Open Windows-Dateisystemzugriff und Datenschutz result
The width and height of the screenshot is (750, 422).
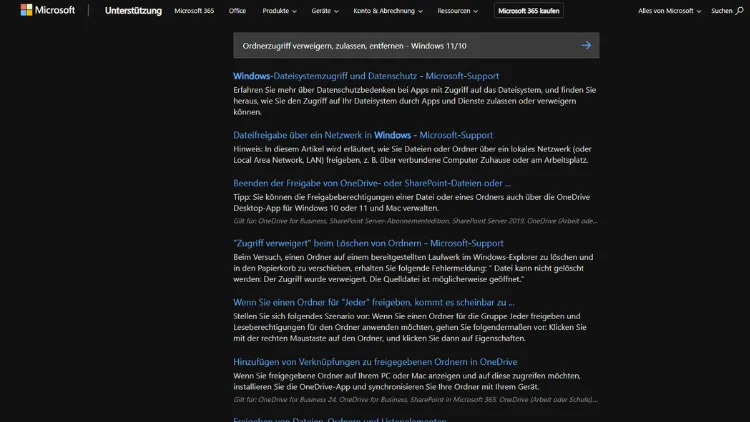click(366, 76)
